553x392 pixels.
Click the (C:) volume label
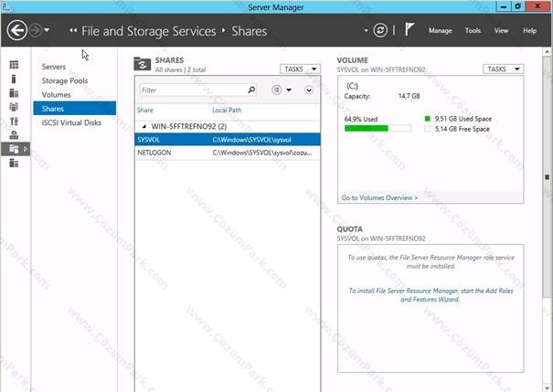point(352,86)
